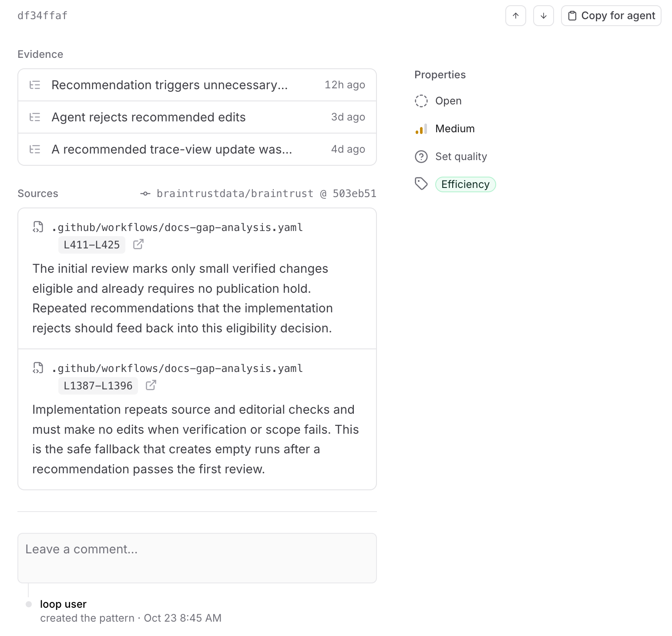Click the first docs-gap-analysis.yaml file path
Viewport: 672px width, 636px height.
point(177,228)
